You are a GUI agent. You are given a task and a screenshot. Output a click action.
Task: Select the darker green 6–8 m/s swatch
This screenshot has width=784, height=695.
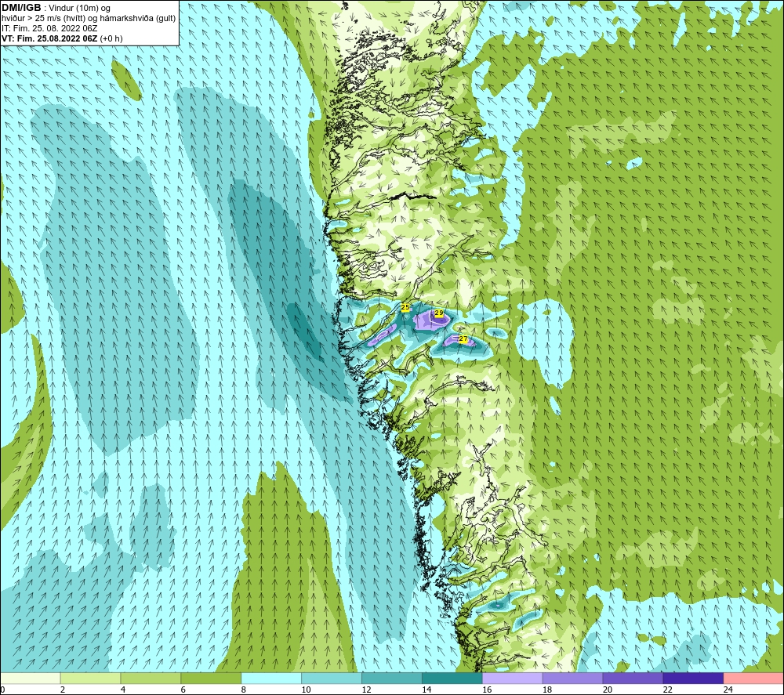point(211,679)
